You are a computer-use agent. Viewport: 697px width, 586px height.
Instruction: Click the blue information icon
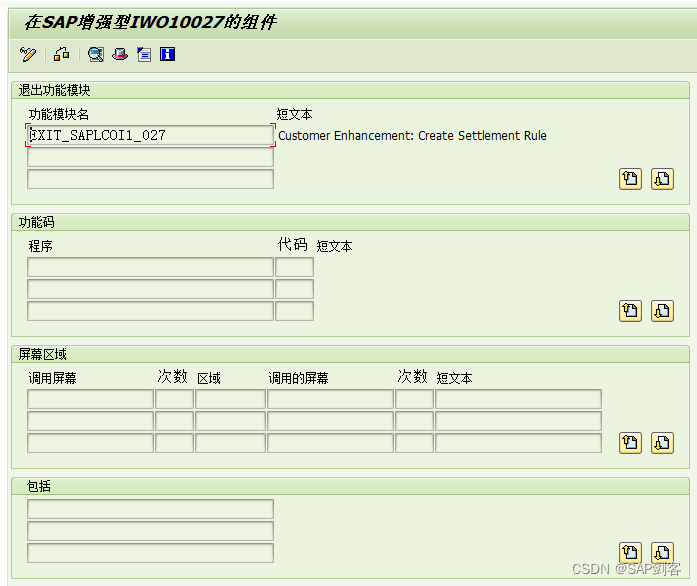[168, 54]
